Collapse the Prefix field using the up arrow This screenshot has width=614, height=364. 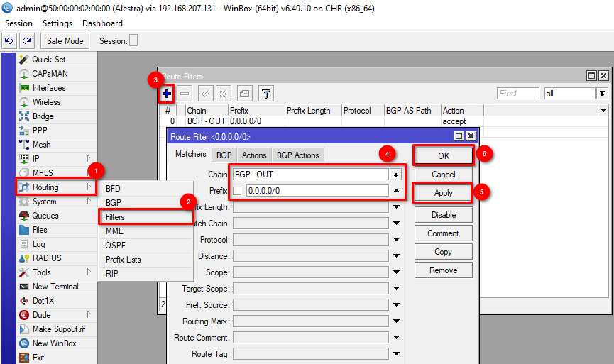click(x=395, y=191)
